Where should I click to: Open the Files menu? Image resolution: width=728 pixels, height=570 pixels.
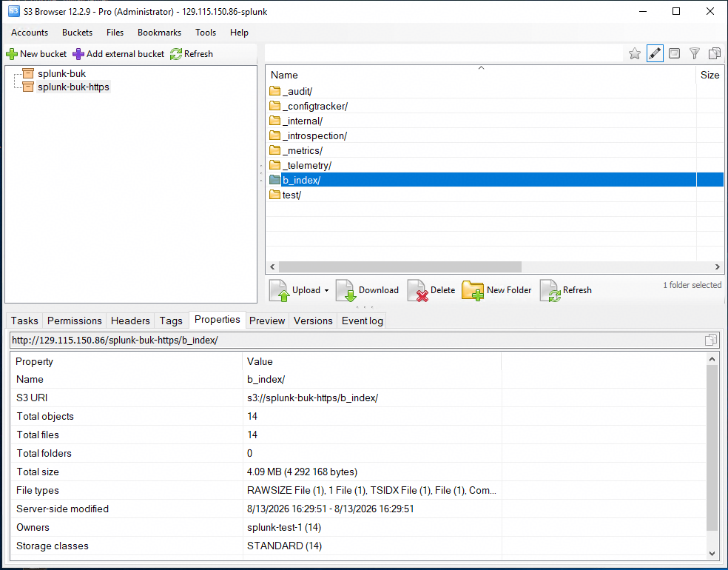(115, 33)
